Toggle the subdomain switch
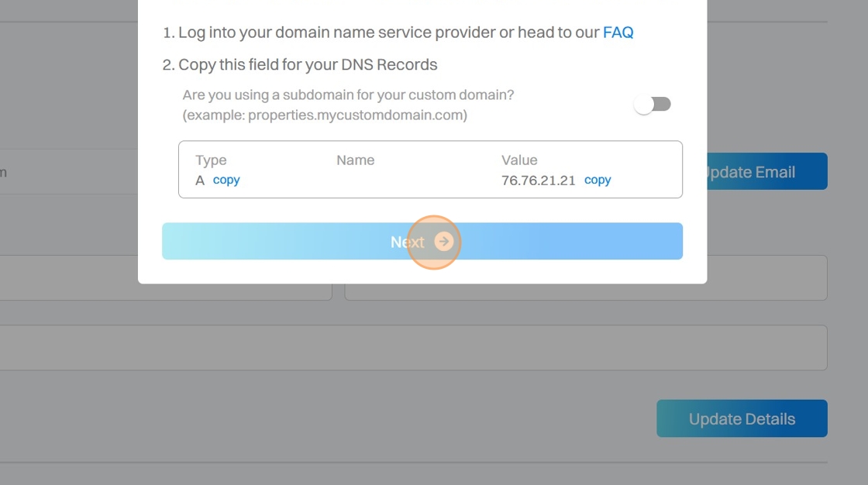This screenshot has height=485, width=868. pyautogui.click(x=652, y=105)
